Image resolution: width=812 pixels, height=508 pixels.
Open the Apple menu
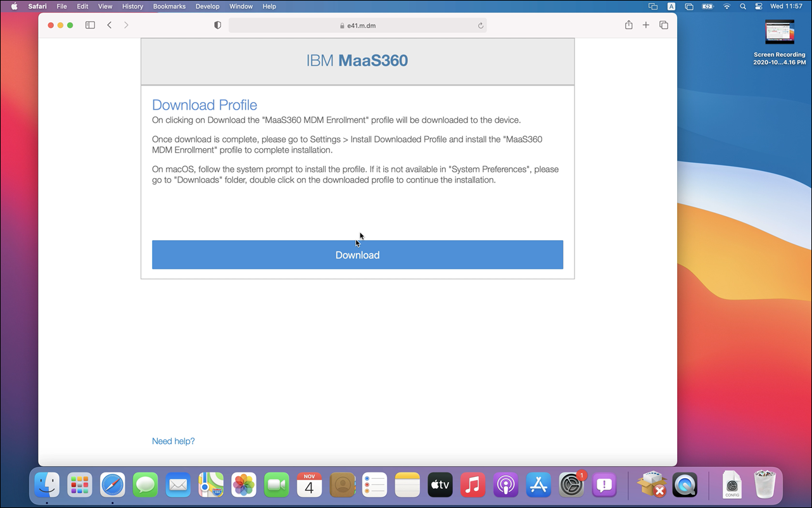click(14, 6)
